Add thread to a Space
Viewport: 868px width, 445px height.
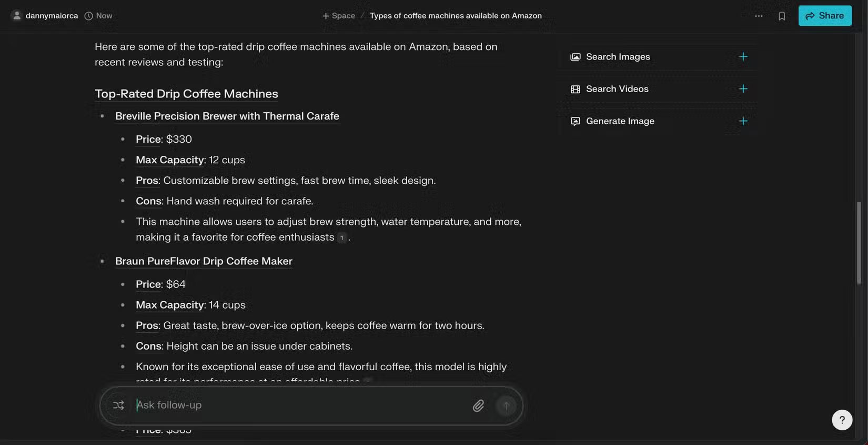tap(339, 16)
